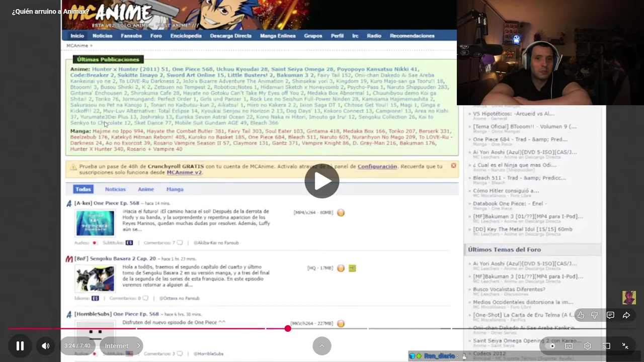Click the orange download icon beside [HQ - 17MB]
The image size is (644, 362).
pos(341,268)
